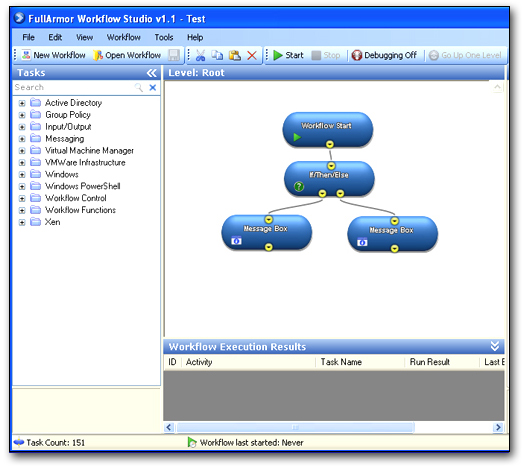The image size is (526, 470).
Task: Select the Xen folder label
Action: point(53,222)
